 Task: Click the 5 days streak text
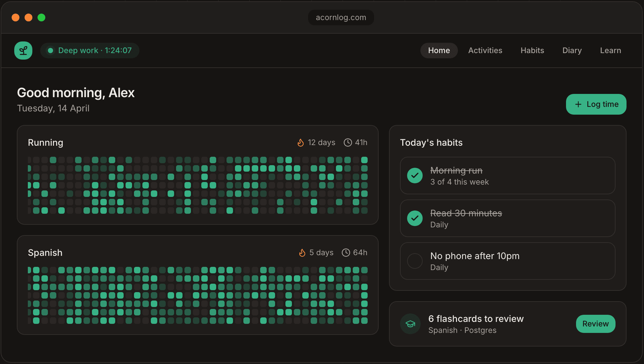321,253
